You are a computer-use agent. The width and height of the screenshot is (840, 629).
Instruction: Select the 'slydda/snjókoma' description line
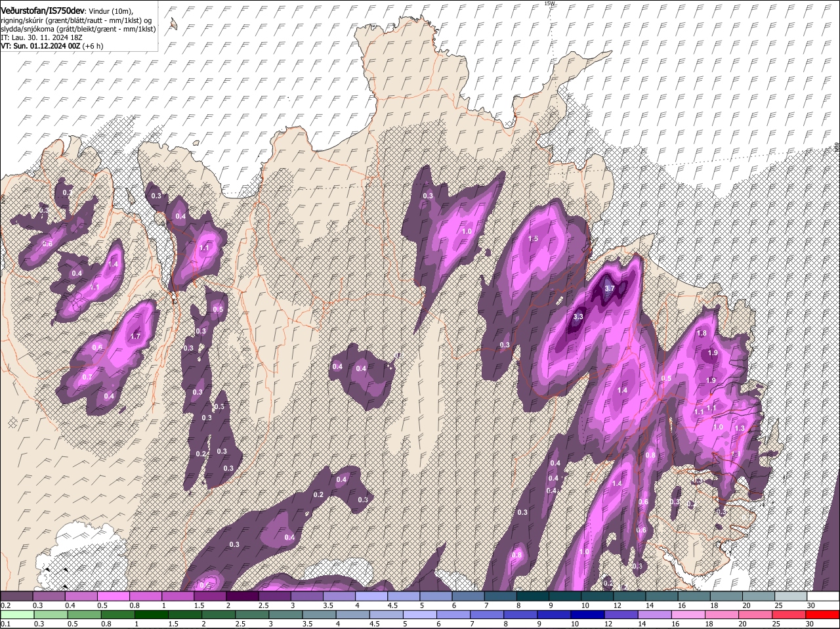click(x=78, y=29)
